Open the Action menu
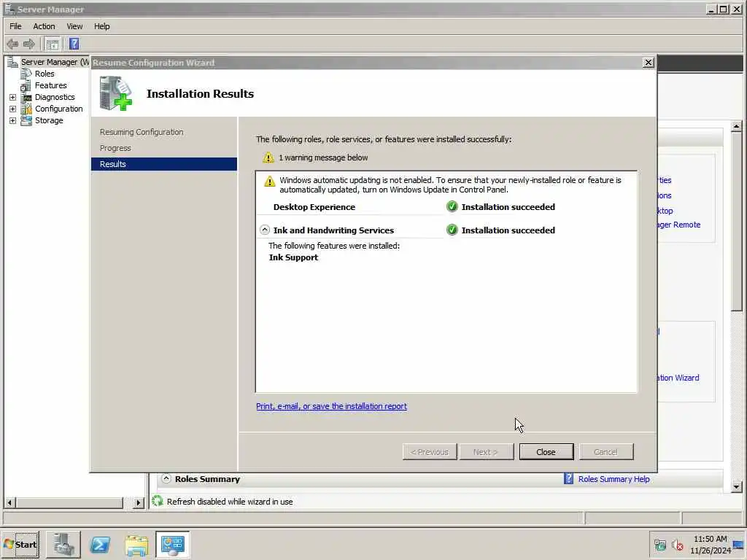This screenshot has height=560, width=747. (44, 26)
